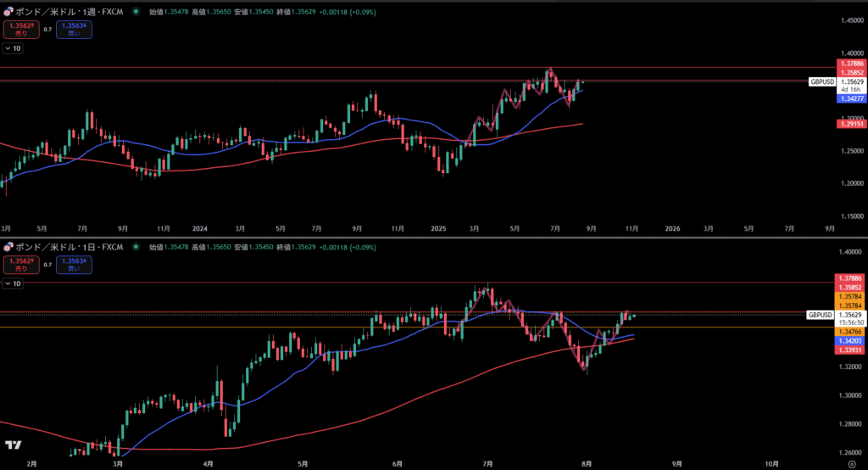Click the blue 買い buy button on daily chart

[74, 265]
